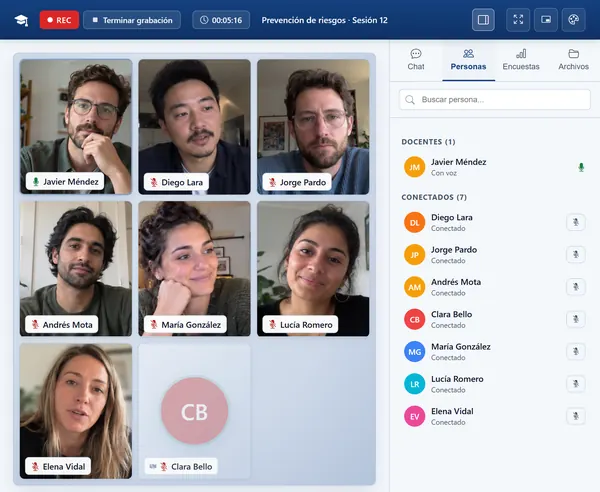Select María González's video tile
This screenshot has height=492, width=600.
click(194, 269)
